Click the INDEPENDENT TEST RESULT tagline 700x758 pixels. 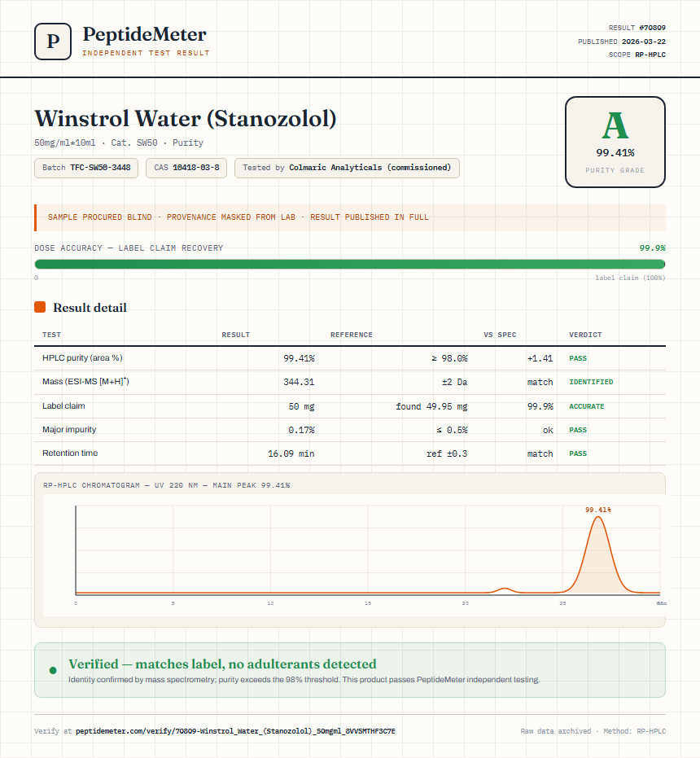tap(146, 53)
